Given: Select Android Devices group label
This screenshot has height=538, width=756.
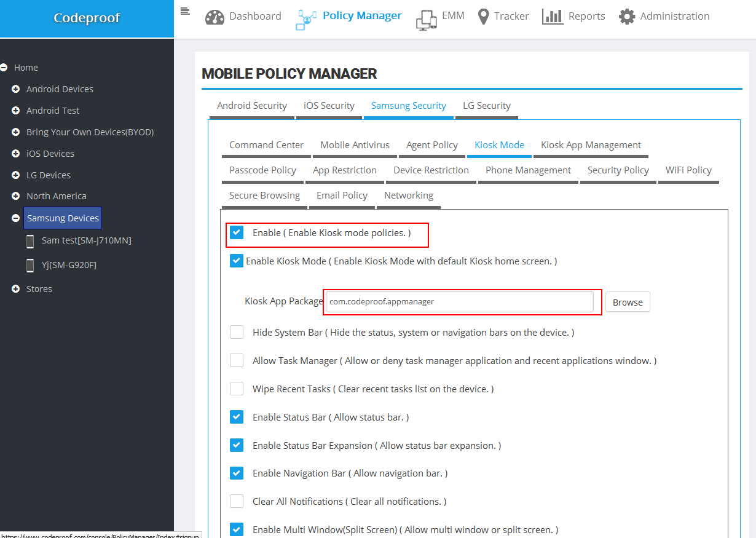Looking at the screenshot, I should click(x=60, y=89).
